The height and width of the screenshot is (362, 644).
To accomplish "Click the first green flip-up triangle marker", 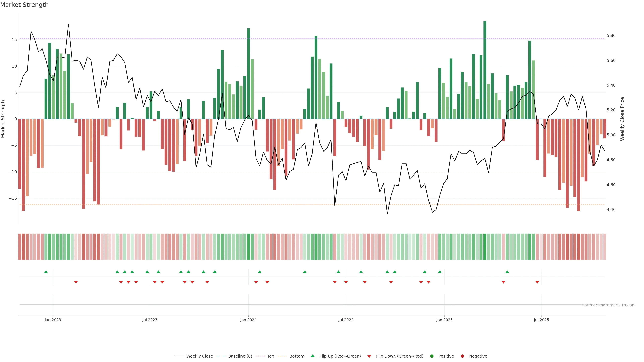I will pyautogui.click(x=46, y=272).
